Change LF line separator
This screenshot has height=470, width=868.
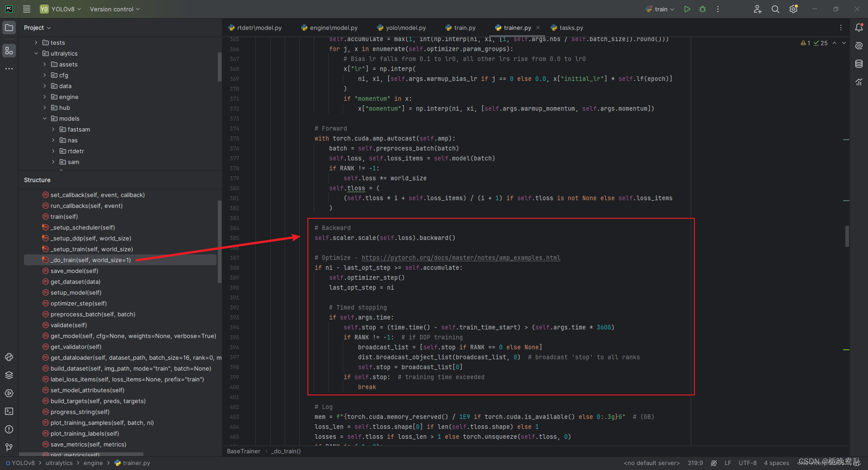[x=728, y=463]
